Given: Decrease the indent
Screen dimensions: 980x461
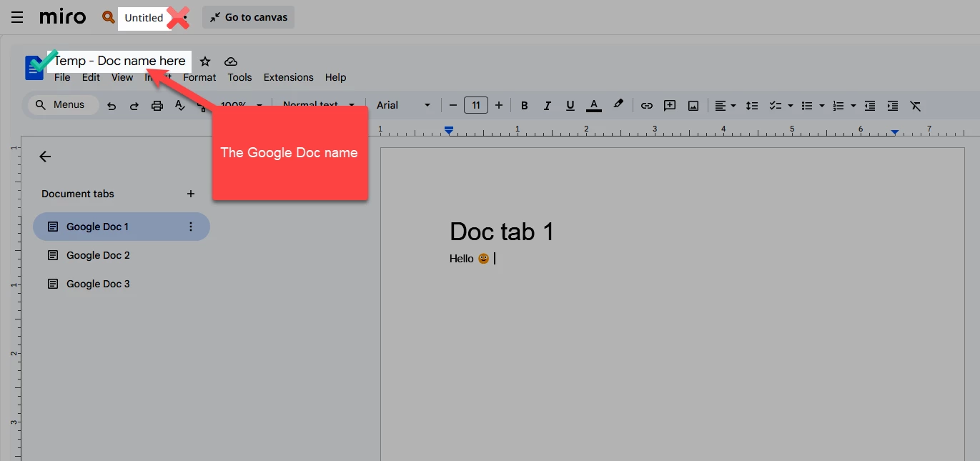Looking at the screenshot, I should pos(870,106).
